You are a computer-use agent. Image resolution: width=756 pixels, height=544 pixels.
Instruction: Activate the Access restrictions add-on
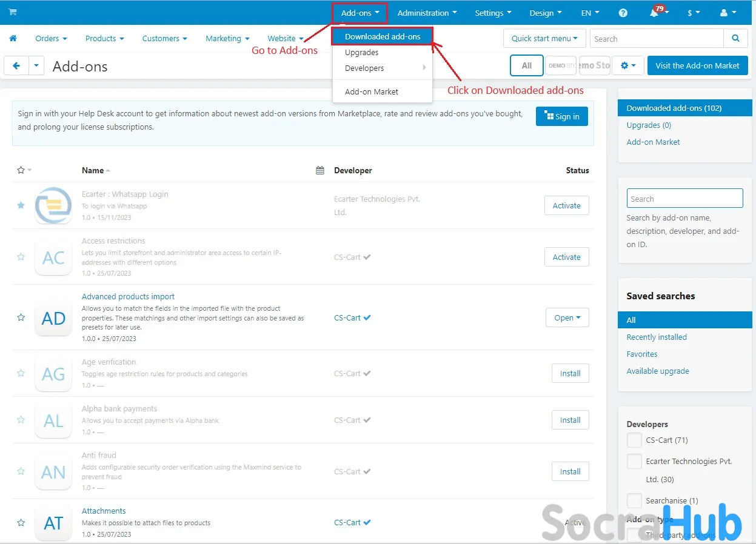[x=566, y=257]
